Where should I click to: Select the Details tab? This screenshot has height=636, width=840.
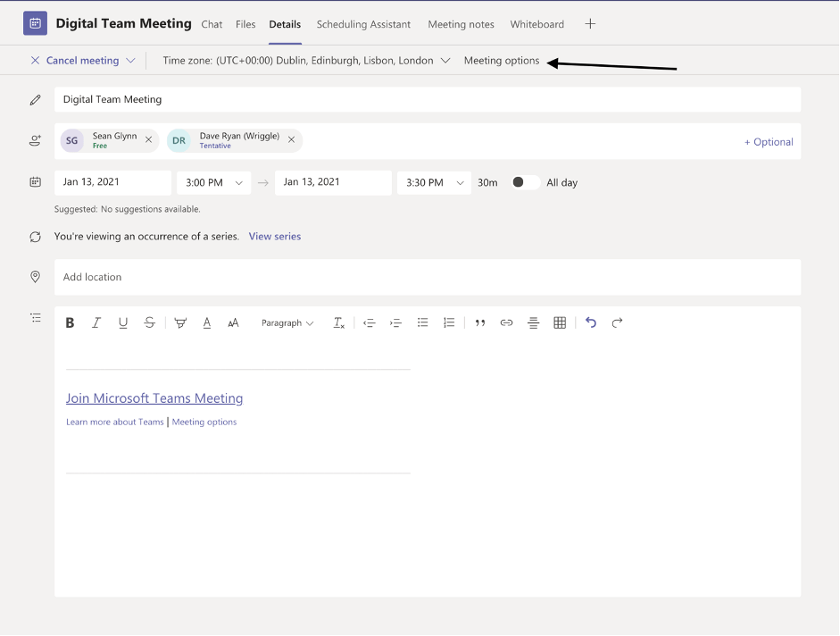(x=285, y=24)
